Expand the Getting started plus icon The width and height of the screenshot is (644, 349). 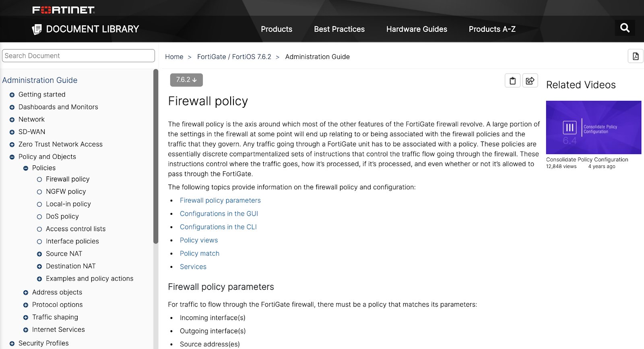(x=12, y=95)
